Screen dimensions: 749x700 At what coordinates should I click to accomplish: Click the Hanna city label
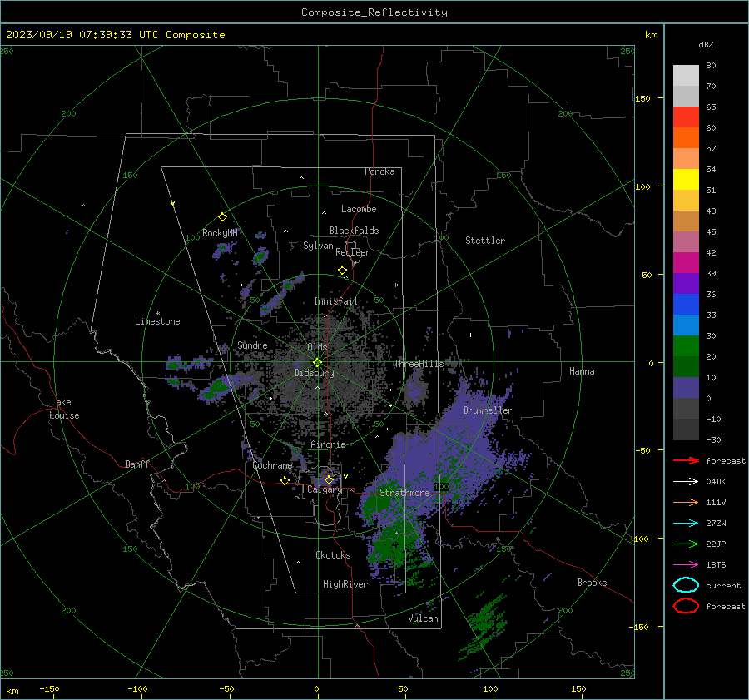(x=582, y=371)
